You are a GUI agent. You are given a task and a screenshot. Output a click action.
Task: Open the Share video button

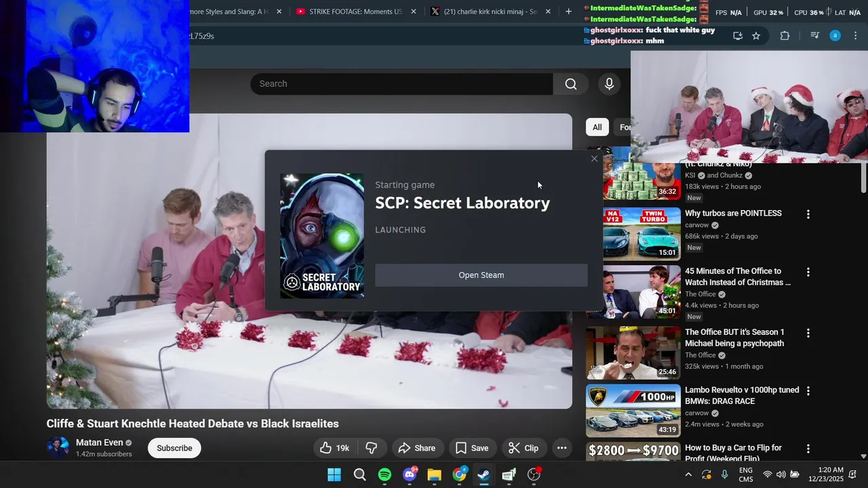point(417,448)
